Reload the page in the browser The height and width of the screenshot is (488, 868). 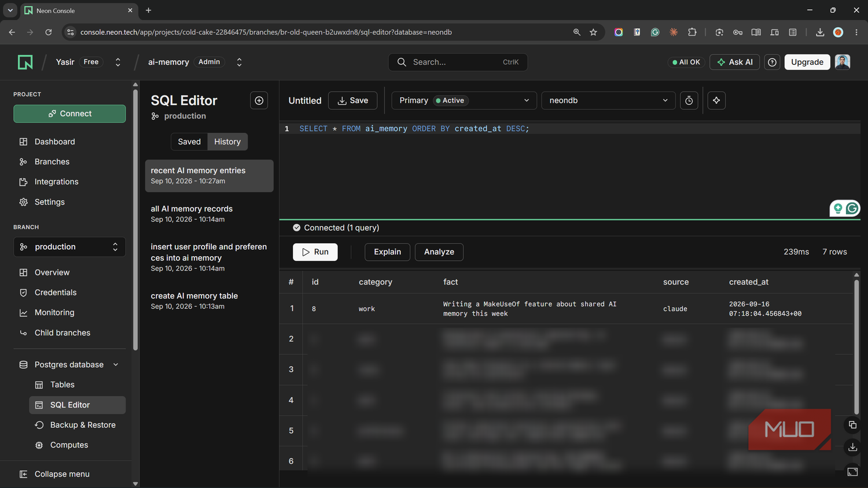tap(49, 32)
